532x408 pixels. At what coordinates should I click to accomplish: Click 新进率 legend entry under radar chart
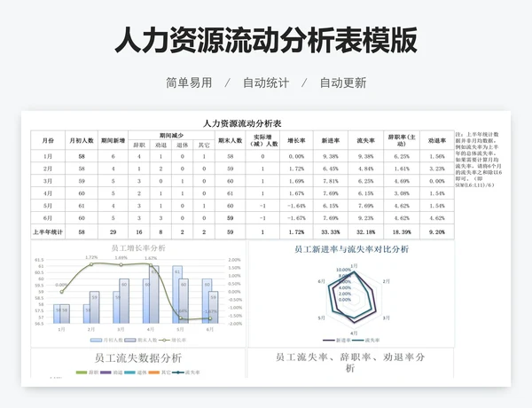[337, 340]
